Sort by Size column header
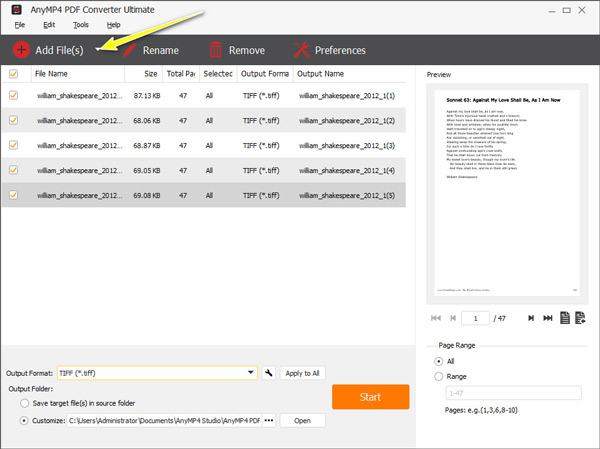 tap(143, 73)
